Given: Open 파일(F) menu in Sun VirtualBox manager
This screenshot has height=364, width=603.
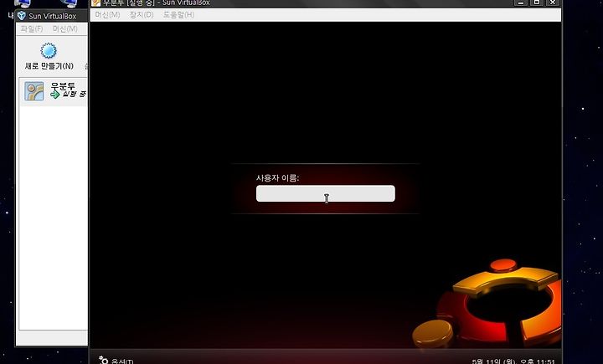Looking at the screenshot, I should tap(32, 28).
